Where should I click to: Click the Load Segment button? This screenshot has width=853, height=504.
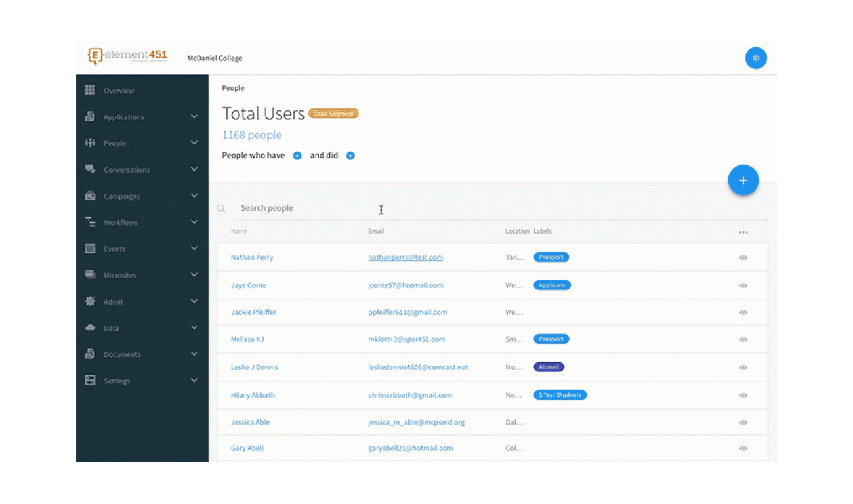tap(333, 114)
